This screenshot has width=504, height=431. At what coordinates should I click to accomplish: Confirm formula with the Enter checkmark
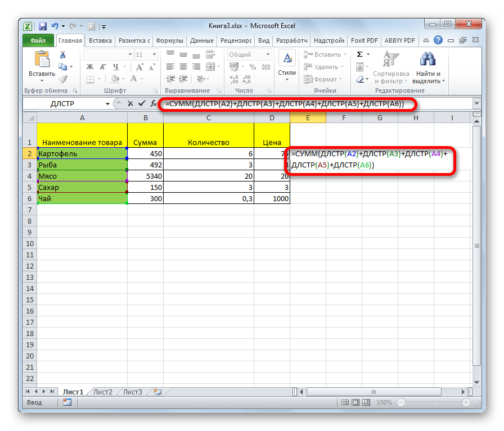[x=141, y=103]
